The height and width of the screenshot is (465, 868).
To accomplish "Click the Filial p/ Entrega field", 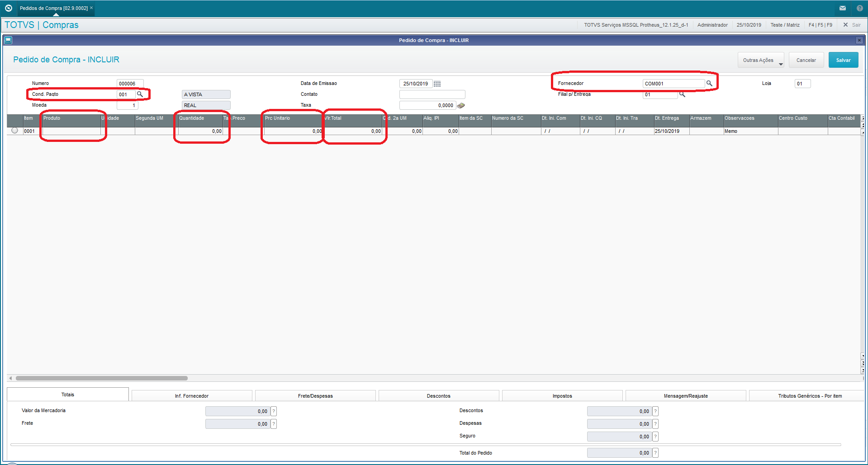I will [660, 94].
